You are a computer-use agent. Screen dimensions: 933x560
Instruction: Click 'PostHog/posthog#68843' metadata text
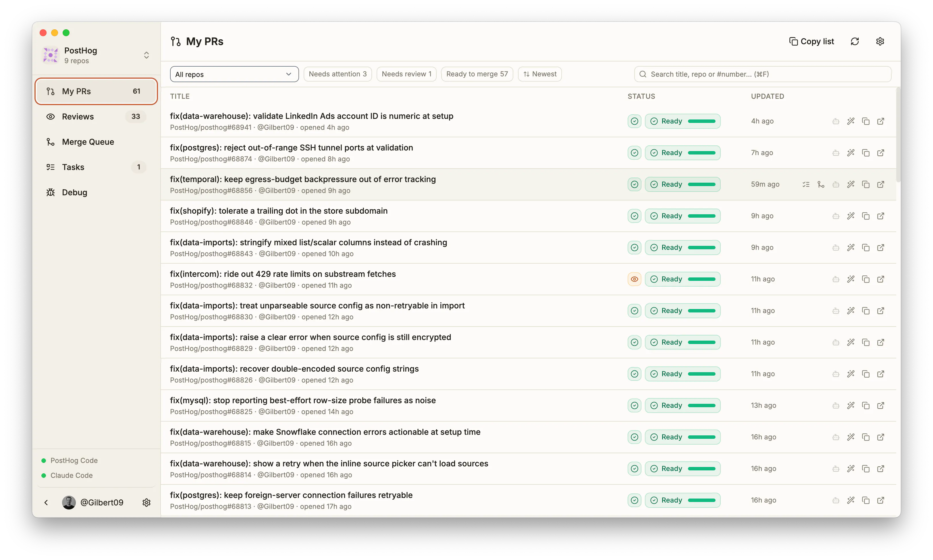click(211, 254)
